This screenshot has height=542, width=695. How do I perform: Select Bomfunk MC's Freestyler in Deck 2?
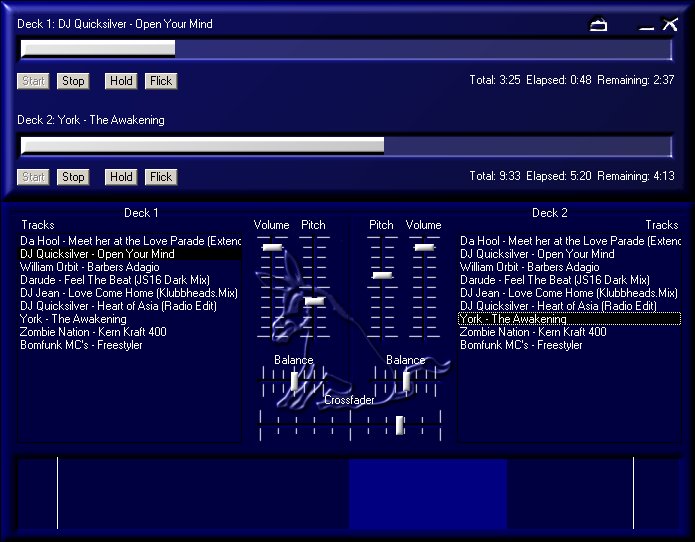[x=570, y=345]
